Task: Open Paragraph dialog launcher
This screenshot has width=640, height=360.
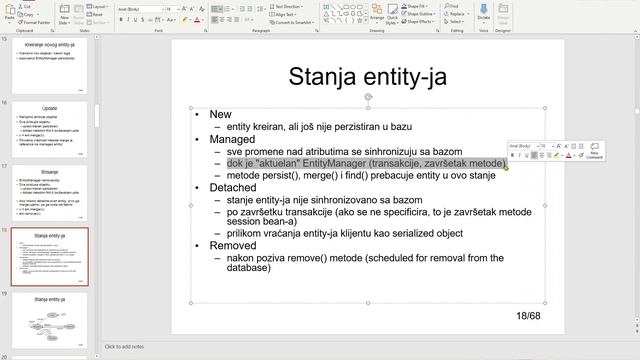Action: pyautogui.click(x=317, y=31)
